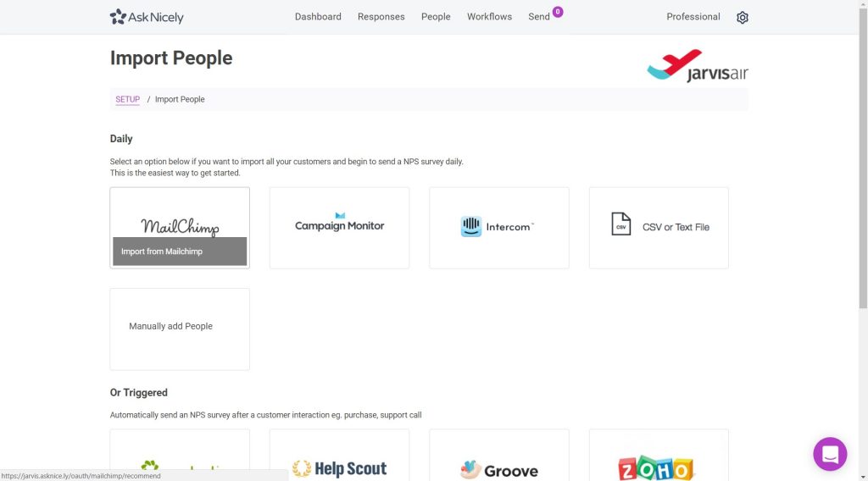The height and width of the screenshot is (481, 868).
Task: Click the Import People page title
Action: click(x=171, y=58)
